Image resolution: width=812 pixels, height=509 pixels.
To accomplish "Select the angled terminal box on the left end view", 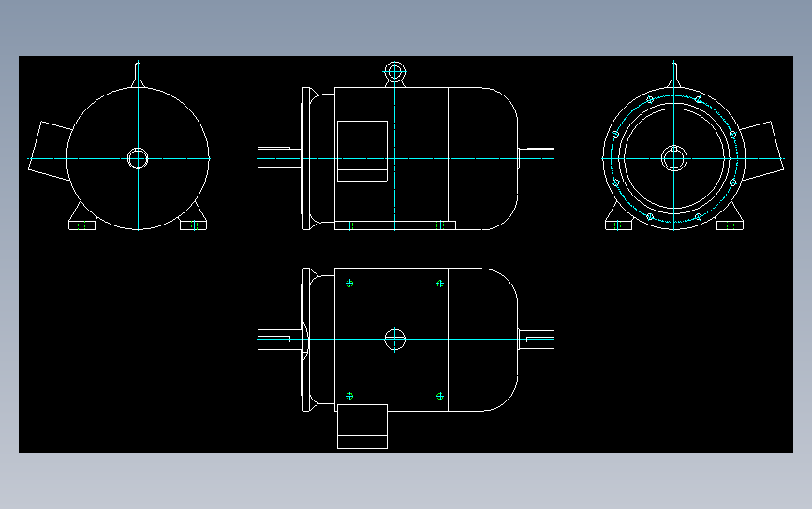I will 50,151.
